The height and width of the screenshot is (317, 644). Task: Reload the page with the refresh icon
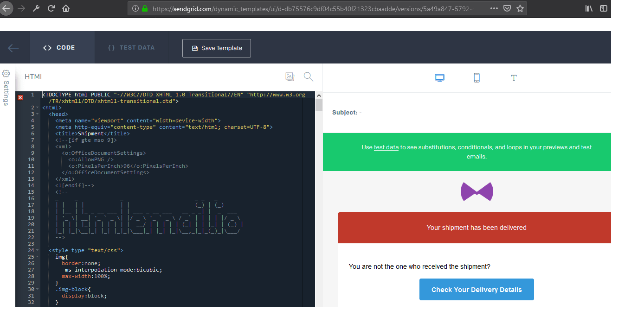[51, 8]
